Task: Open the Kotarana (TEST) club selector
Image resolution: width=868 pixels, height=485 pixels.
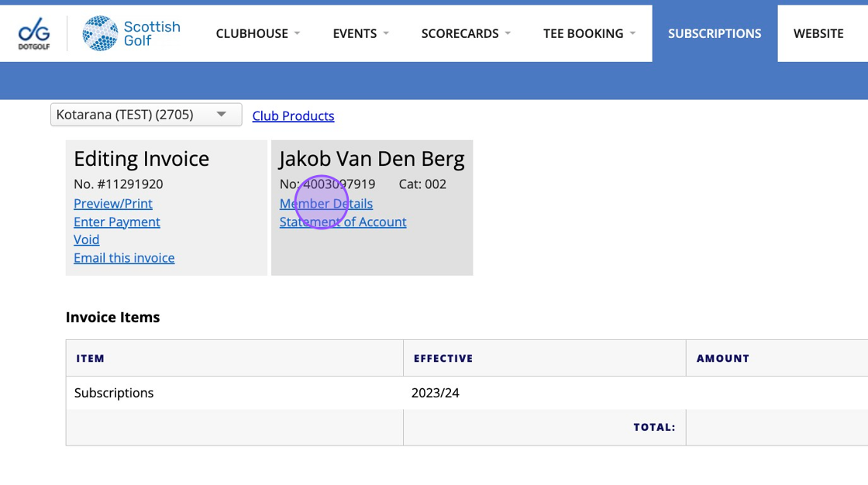Action: tap(146, 115)
